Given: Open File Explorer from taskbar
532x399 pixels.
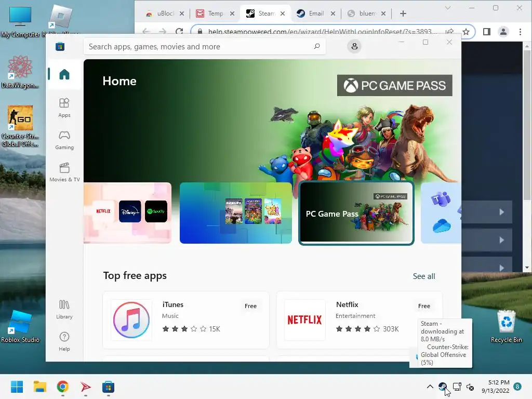Looking at the screenshot, I should [x=39, y=387].
